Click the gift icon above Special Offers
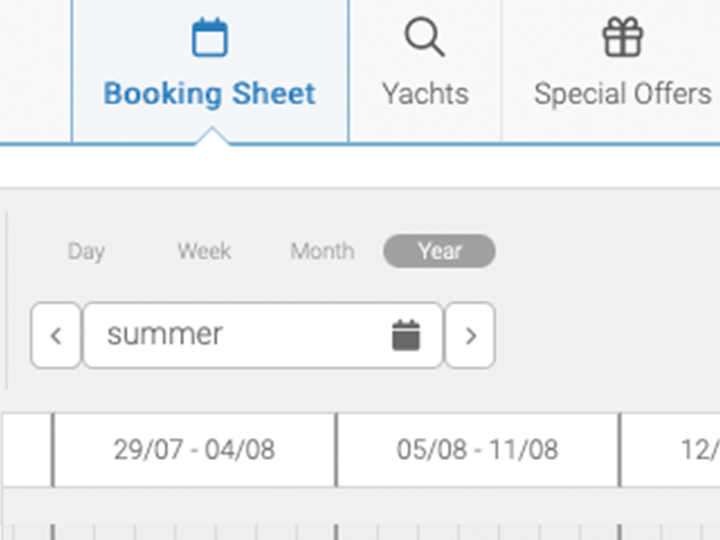 (x=622, y=38)
